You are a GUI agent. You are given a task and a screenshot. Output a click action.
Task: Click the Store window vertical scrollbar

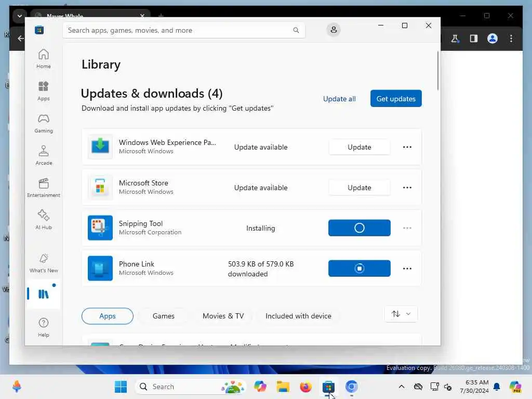point(437,71)
